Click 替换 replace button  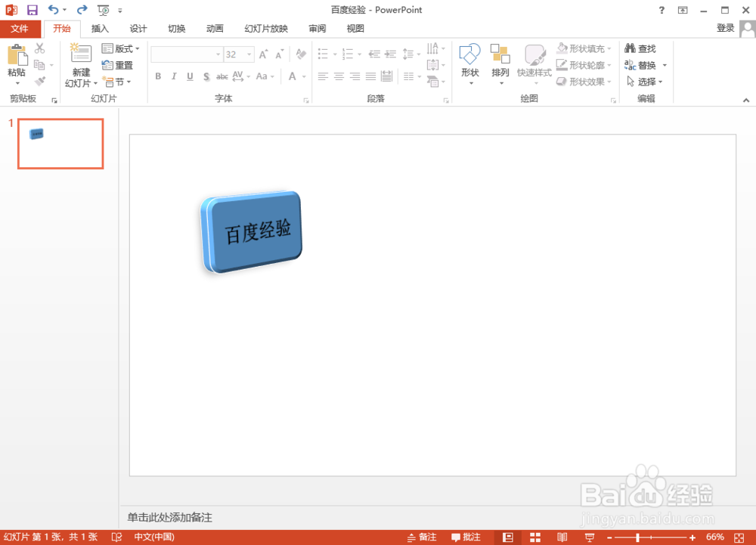640,65
